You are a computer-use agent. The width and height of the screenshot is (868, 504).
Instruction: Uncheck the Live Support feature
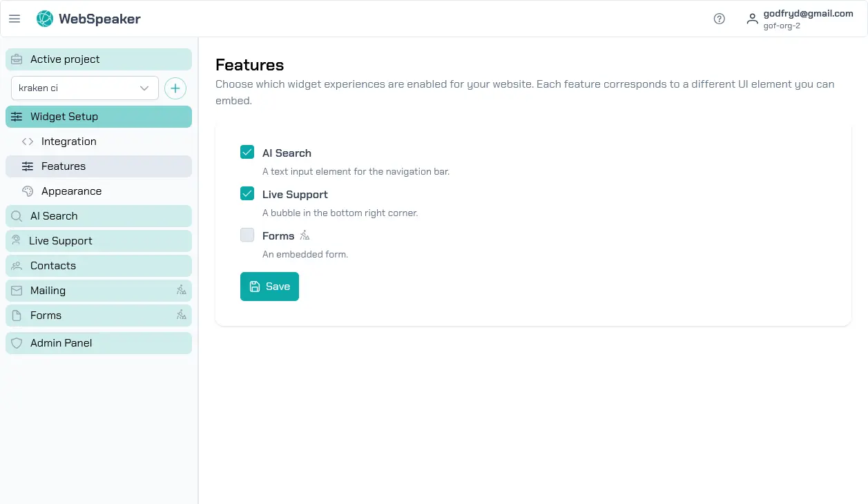(247, 193)
